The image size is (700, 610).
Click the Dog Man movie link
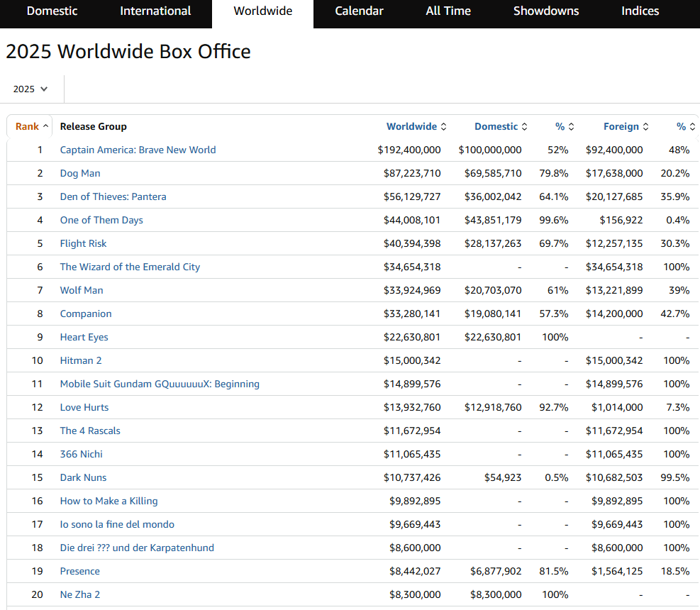click(x=79, y=173)
